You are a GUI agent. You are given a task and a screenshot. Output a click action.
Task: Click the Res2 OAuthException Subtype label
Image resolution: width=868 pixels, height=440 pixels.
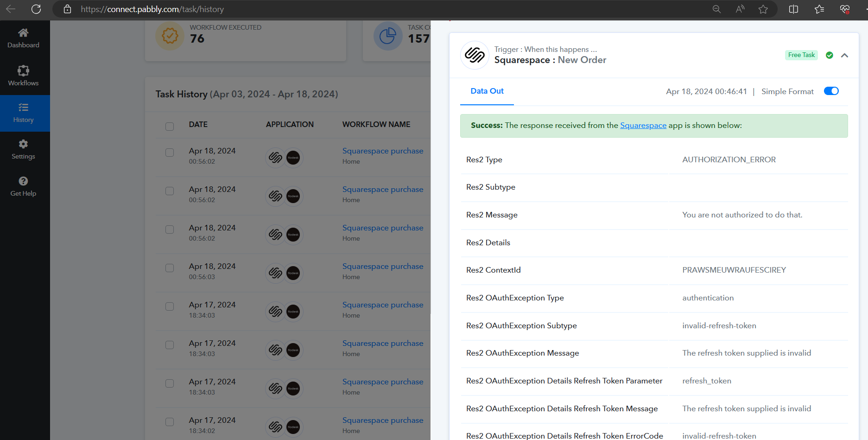coord(521,326)
